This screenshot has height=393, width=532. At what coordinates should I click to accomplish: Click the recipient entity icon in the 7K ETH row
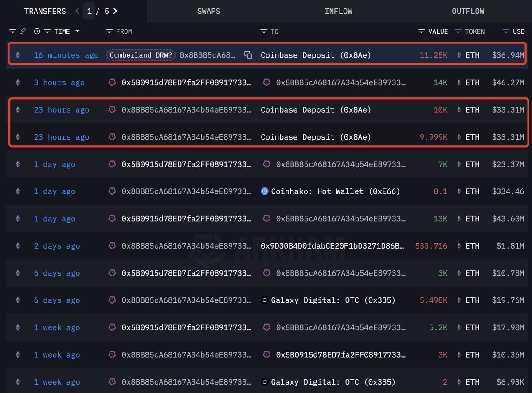(266, 164)
